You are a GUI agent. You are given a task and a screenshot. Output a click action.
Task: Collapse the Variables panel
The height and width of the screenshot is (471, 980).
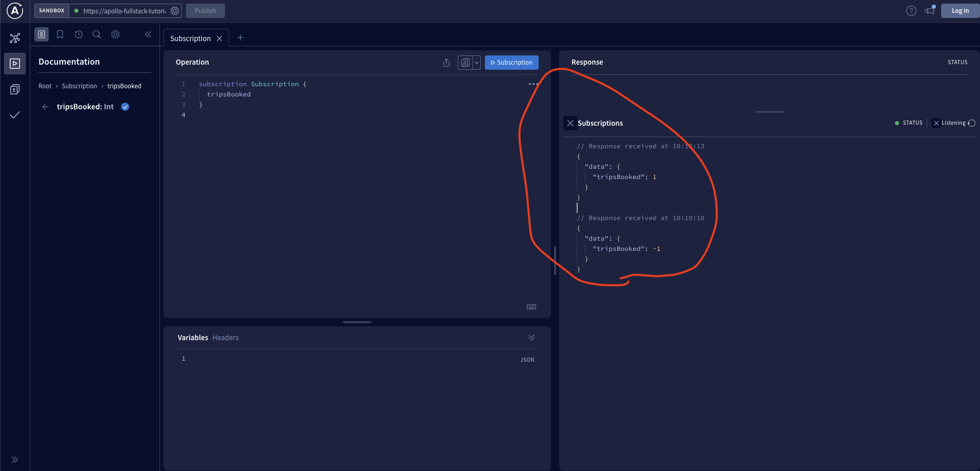[532, 338]
